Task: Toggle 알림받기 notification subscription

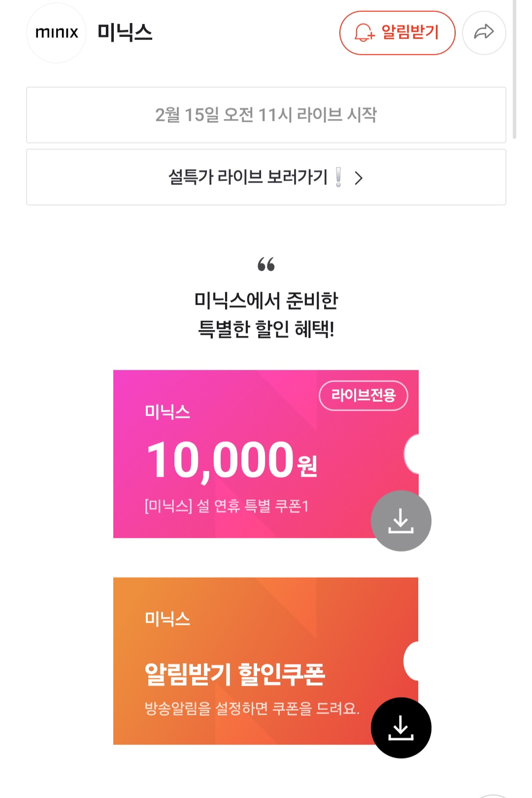Action: pos(397,33)
